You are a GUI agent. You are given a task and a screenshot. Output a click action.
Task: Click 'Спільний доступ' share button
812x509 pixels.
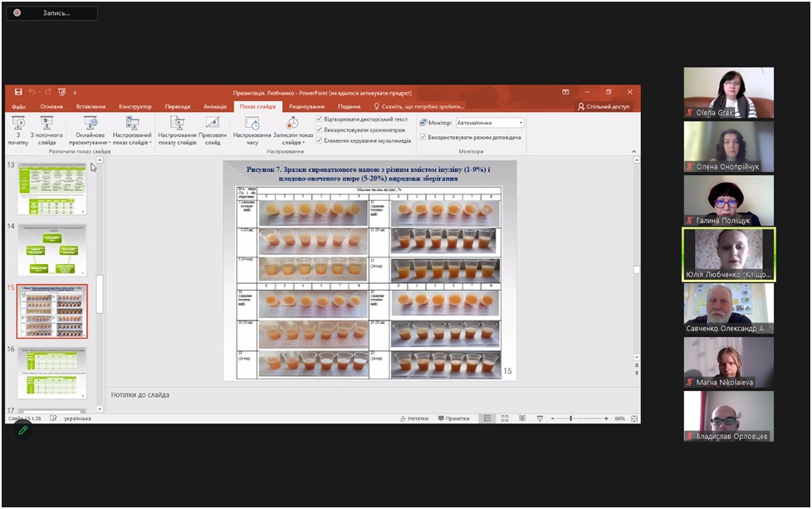click(x=604, y=106)
